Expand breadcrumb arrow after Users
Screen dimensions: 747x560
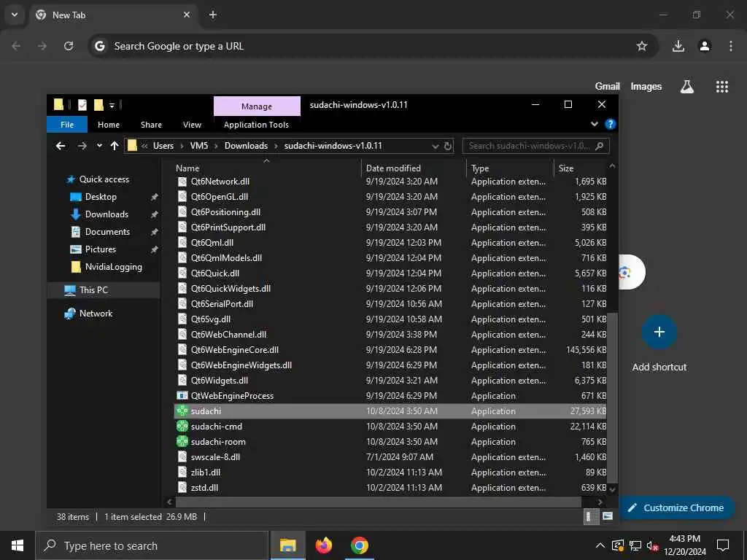point(182,146)
